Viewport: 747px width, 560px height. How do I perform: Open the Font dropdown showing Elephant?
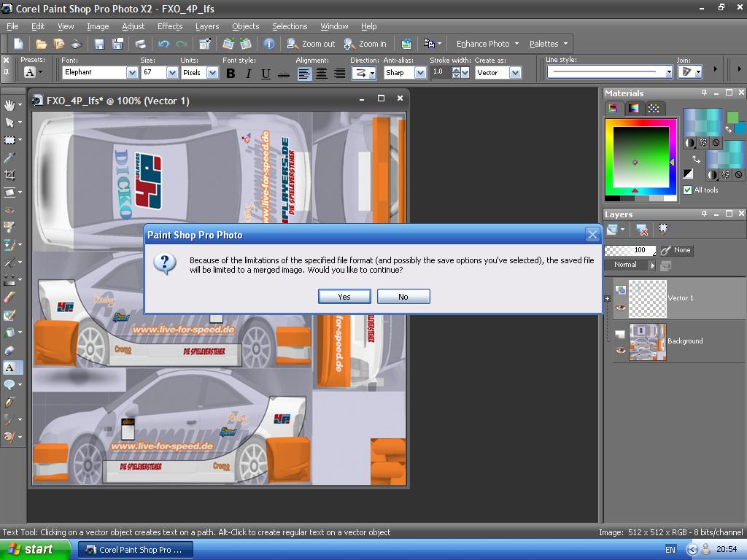[x=132, y=73]
